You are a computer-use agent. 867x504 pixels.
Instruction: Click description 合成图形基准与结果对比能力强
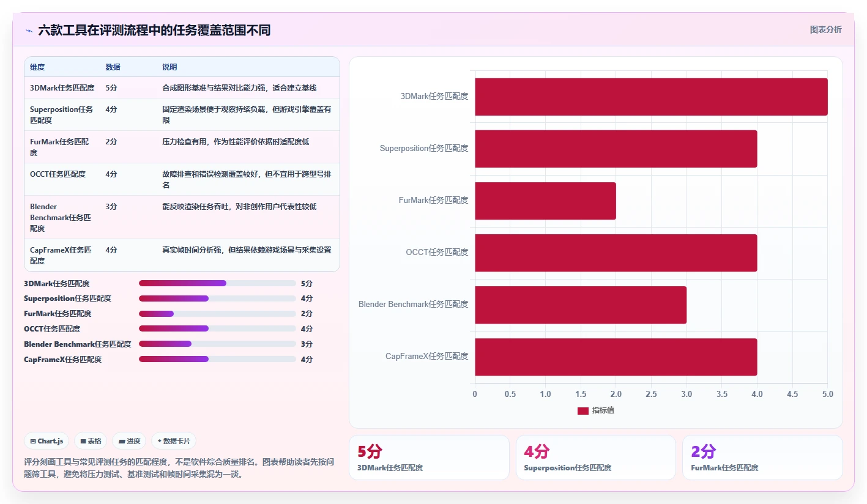click(239, 88)
